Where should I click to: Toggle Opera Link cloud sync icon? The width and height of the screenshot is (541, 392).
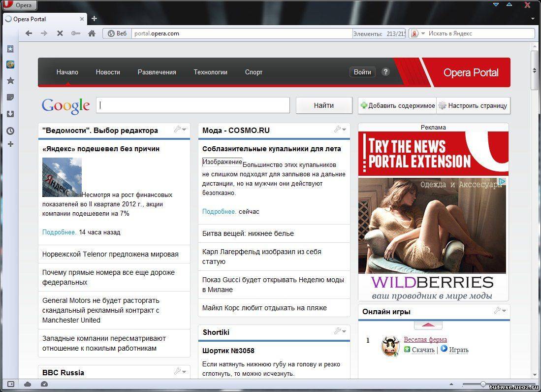click(28, 384)
